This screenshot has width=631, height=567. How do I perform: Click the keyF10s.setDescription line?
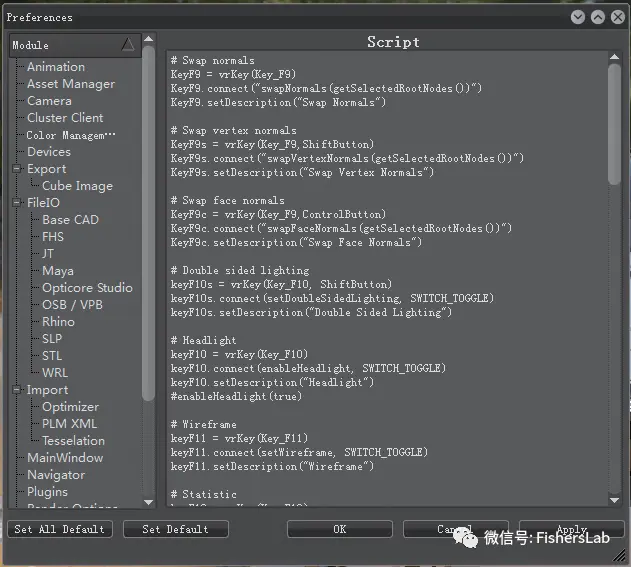[x=311, y=312]
